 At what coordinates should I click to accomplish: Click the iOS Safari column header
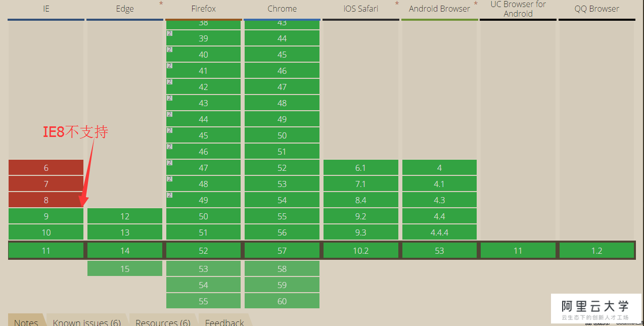pos(361,9)
